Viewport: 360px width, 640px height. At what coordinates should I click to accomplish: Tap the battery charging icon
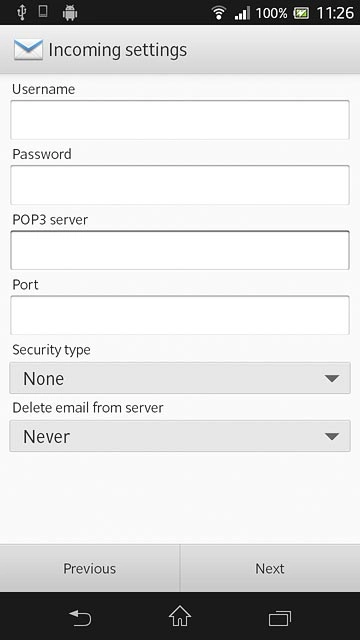[x=301, y=13]
